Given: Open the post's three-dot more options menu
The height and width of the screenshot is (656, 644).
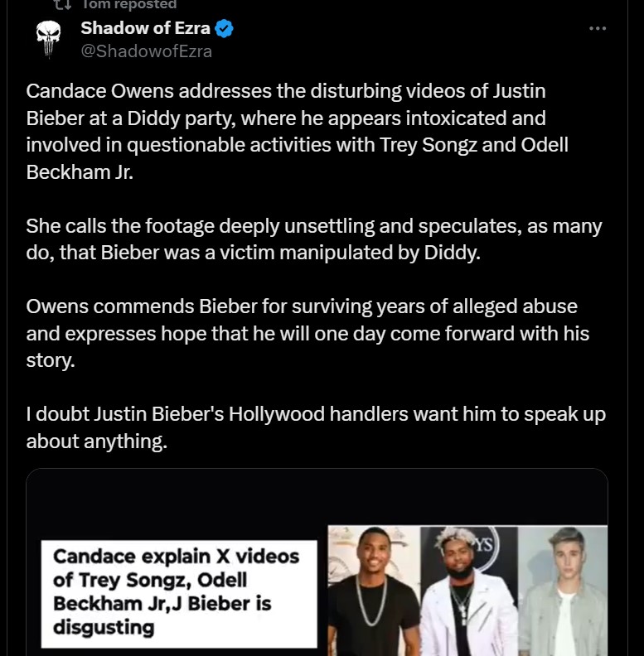Looking at the screenshot, I should [597, 28].
